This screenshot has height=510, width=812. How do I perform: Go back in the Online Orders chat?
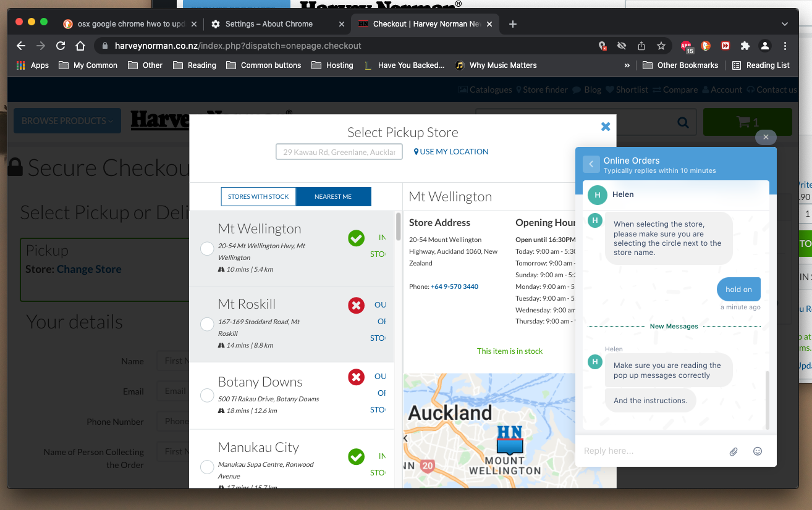[x=591, y=164]
